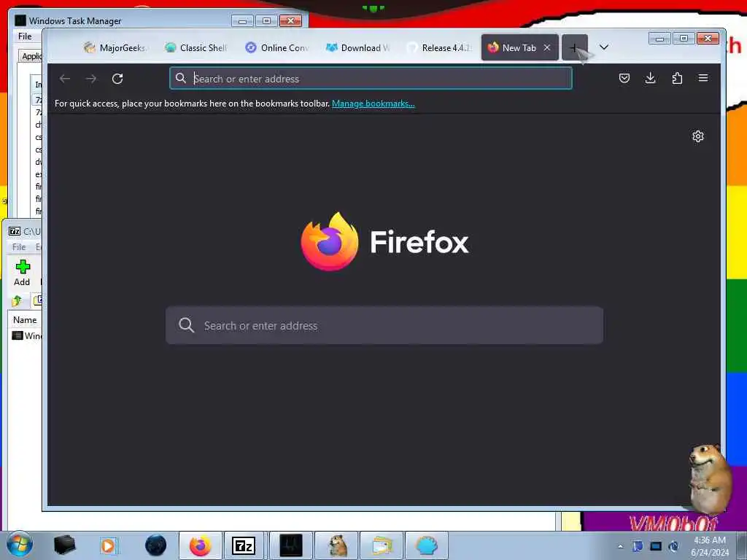Minimize the Windows Task Manager window
The height and width of the screenshot is (560, 747).
(x=242, y=21)
